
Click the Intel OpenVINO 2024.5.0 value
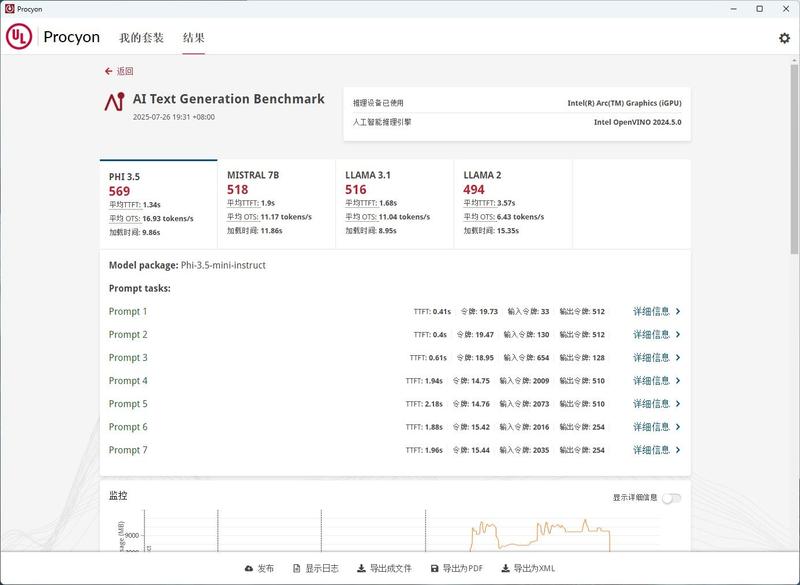638,122
